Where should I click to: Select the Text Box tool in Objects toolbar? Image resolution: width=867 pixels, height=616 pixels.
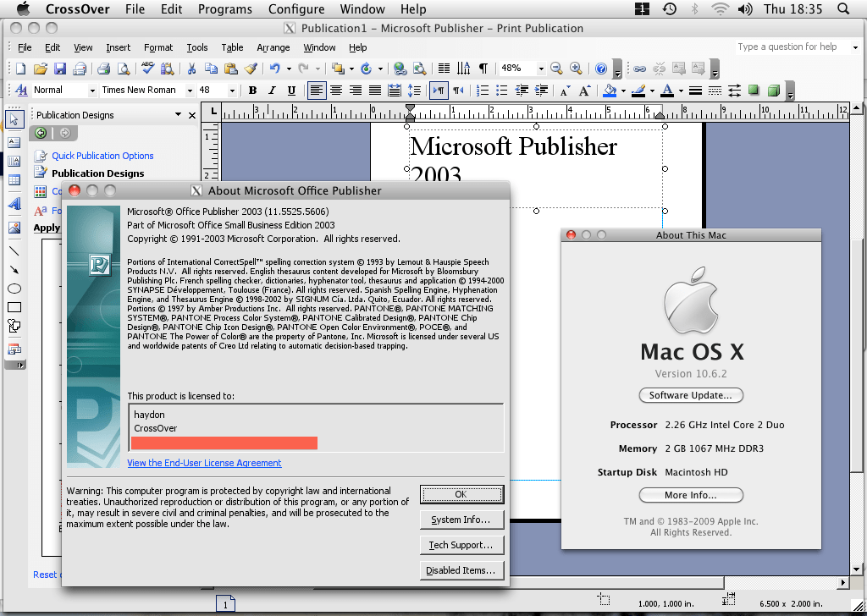tap(14, 141)
